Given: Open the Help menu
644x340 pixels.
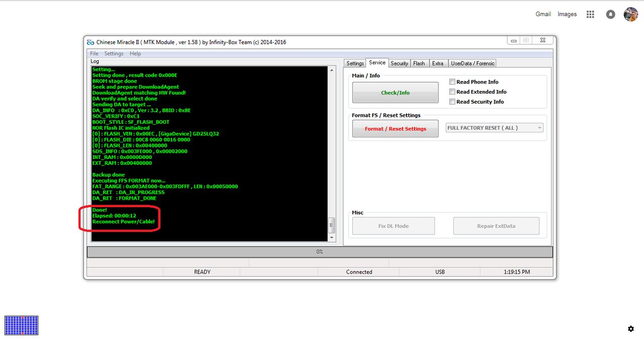Looking at the screenshot, I should tap(135, 53).
